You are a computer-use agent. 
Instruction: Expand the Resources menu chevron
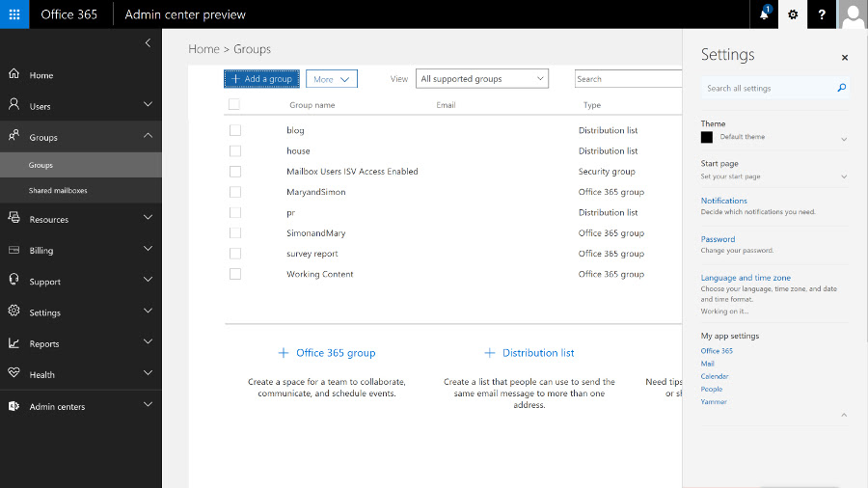click(148, 217)
